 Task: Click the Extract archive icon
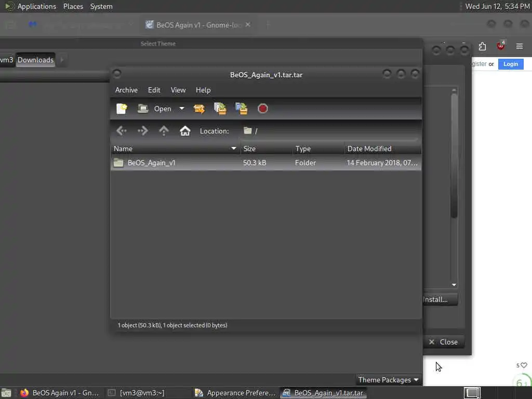199,109
